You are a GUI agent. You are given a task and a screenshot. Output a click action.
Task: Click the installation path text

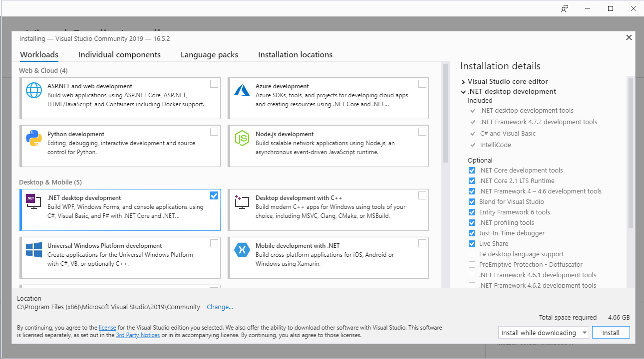pyautogui.click(x=109, y=307)
